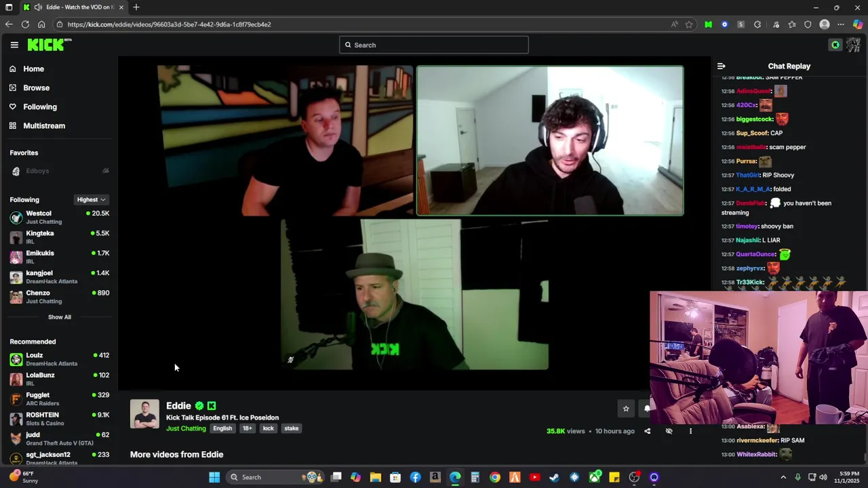Open a new browser tab

[136, 7]
